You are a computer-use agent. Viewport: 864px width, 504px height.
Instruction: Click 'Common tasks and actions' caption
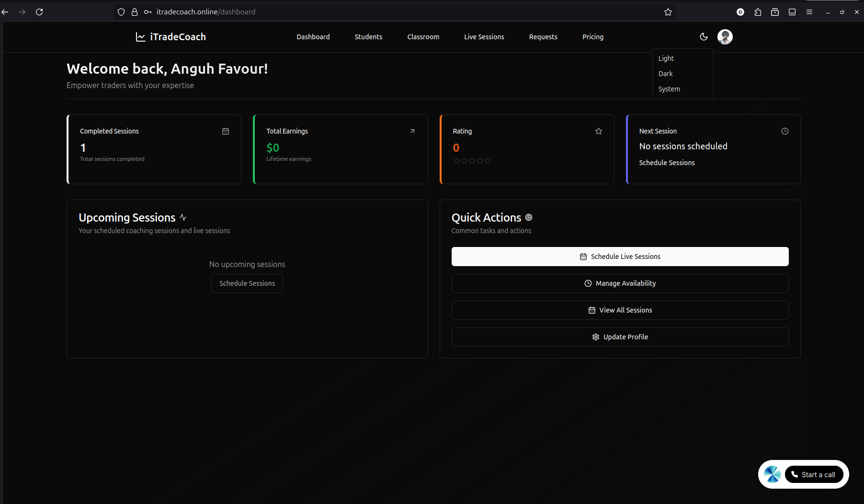(491, 231)
